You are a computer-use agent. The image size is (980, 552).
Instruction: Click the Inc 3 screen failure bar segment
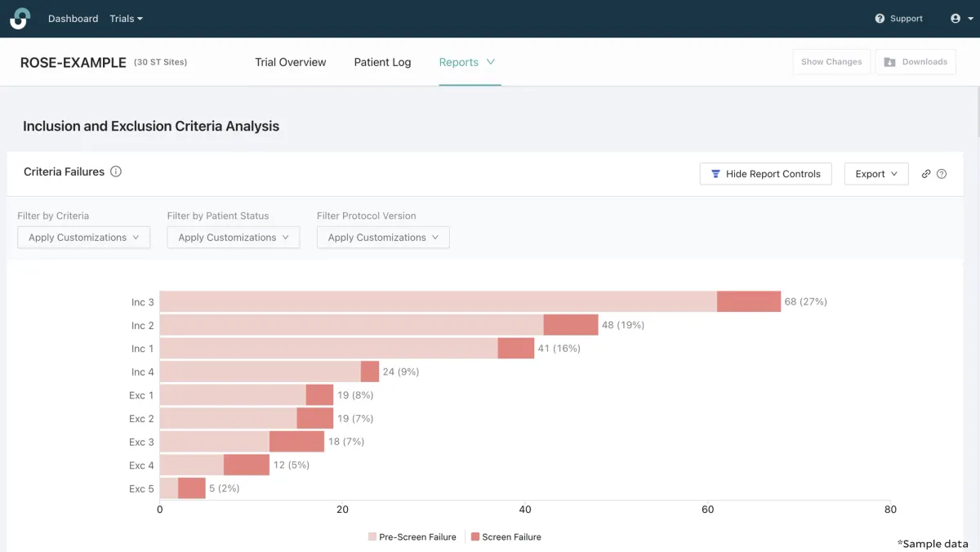click(749, 301)
